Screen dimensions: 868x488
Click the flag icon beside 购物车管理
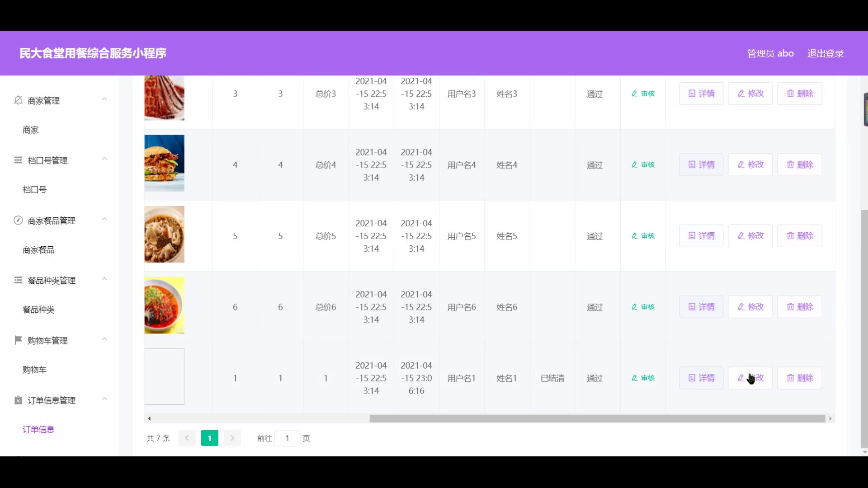(18, 340)
